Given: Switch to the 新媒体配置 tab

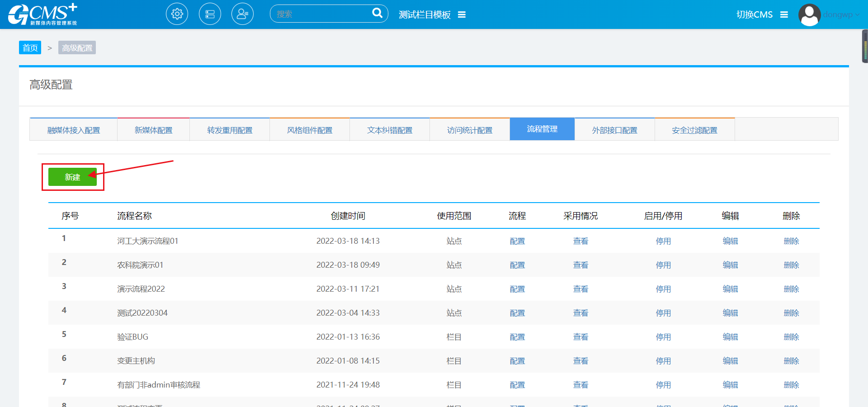Looking at the screenshot, I should click(153, 130).
